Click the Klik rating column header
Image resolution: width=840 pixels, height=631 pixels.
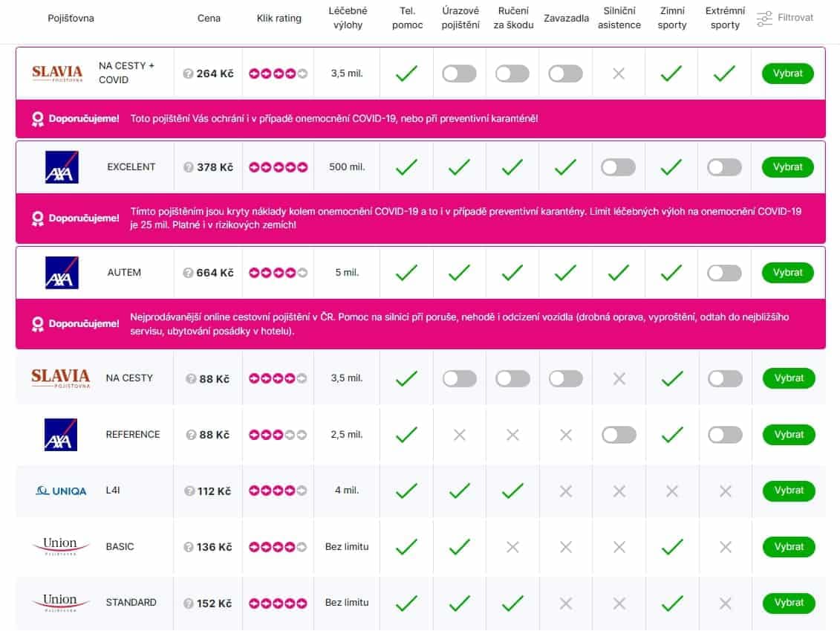pos(279,19)
